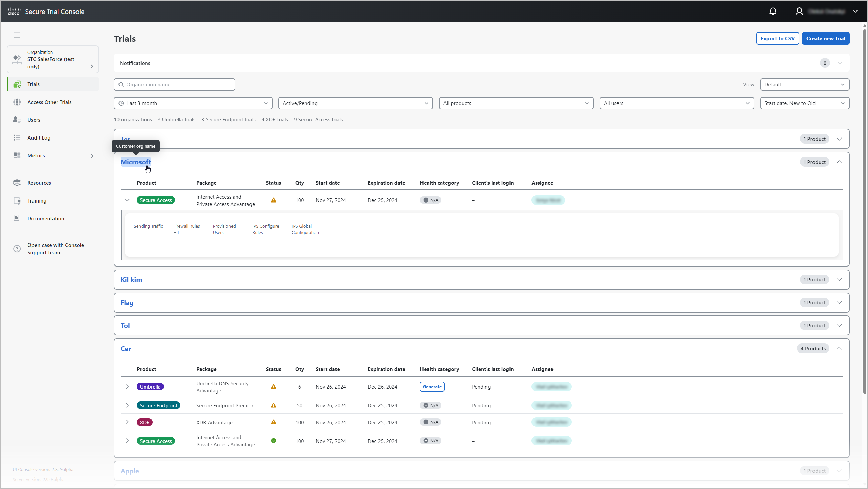Click Generate health category button
Viewport: 868px width, 489px height.
pyautogui.click(x=432, y=387)
